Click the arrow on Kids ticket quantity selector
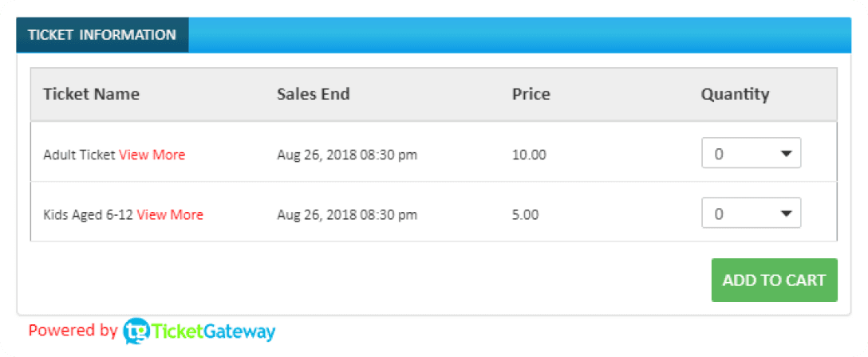 pyautogui.click(x=786, y=214)
